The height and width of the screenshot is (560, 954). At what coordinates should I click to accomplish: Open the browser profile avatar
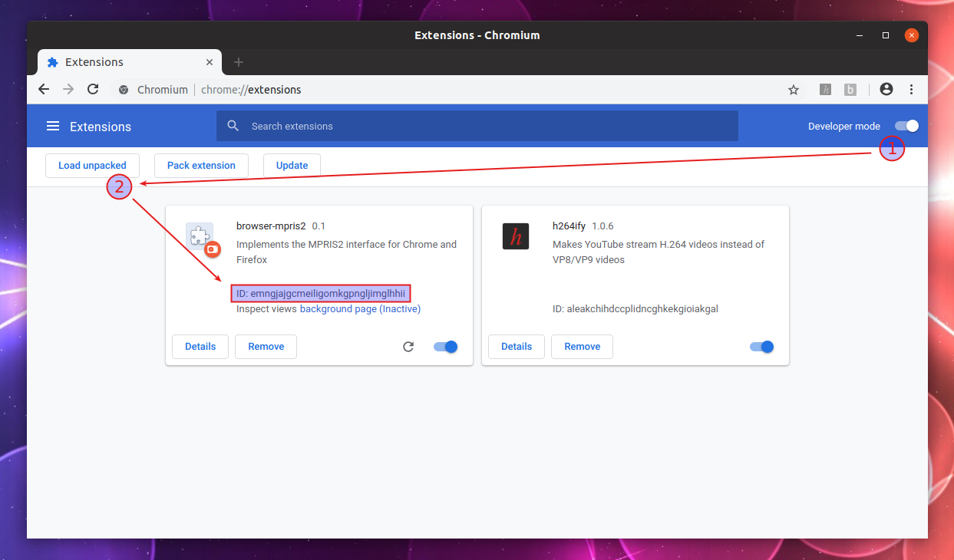tap(886, 90)
